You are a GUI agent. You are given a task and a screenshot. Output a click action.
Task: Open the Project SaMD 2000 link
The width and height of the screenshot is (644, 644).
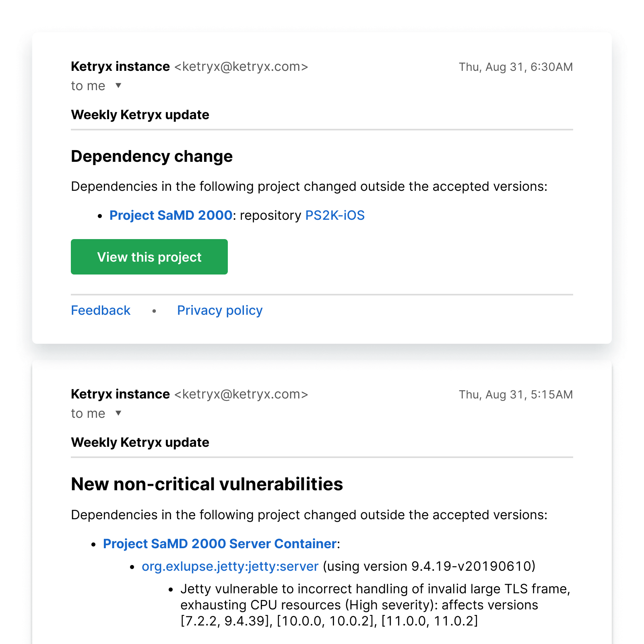pos(171,215)
